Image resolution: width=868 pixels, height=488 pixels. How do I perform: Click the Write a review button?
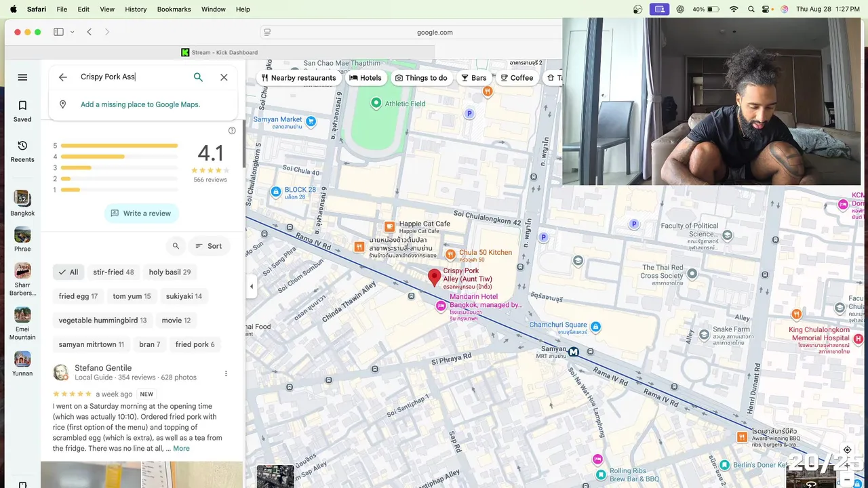142,213
